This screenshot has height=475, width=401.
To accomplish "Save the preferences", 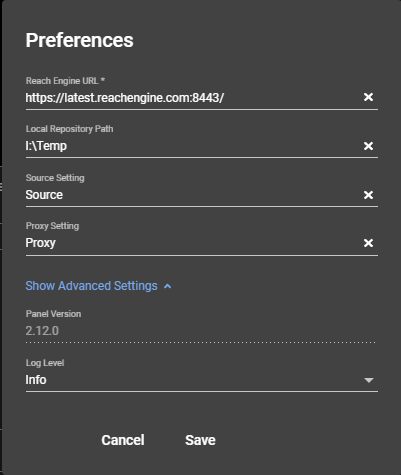I will click(200, 440).
